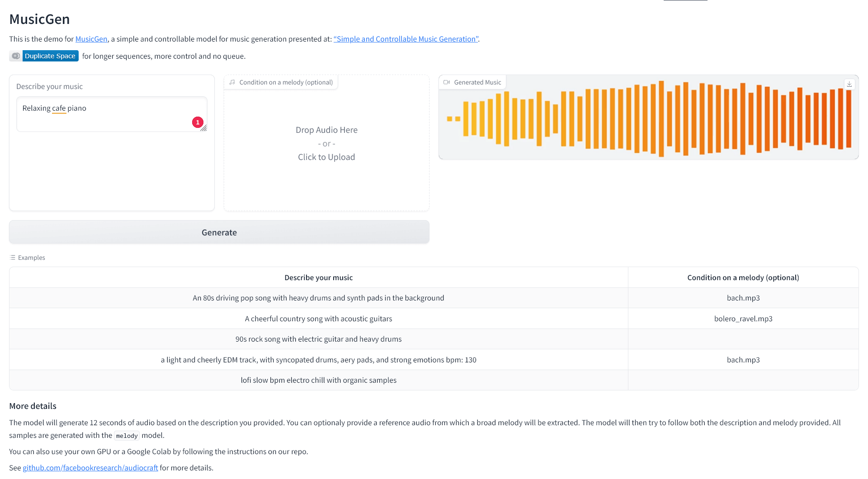Viewport: 868px width, 479px height.
Task: Select the lofi slow bpm electro chill example
Action: coord(318,380)
